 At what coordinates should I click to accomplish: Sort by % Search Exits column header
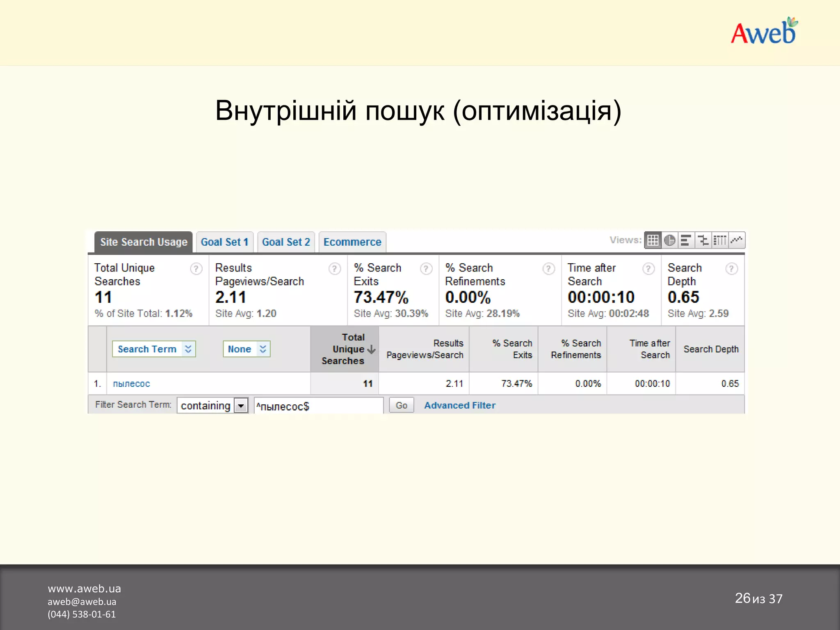point(504,349)
